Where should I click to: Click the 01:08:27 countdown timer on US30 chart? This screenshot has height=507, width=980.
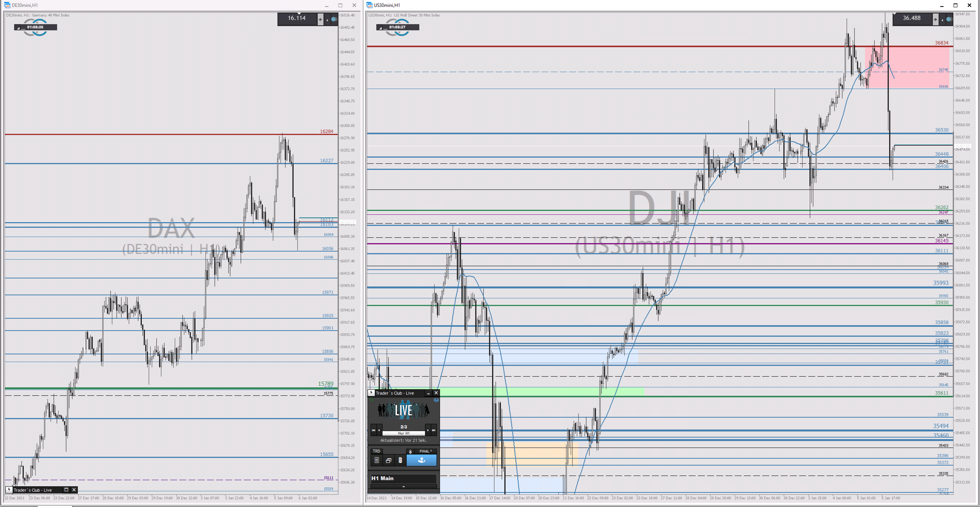(x=397, y=27)
